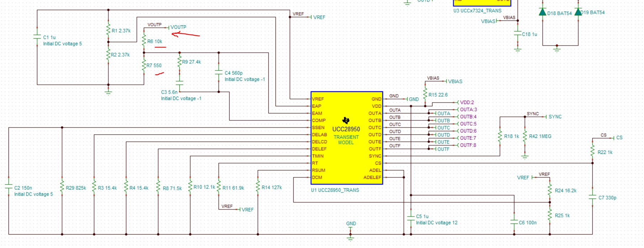This screenshot has height=248, width=644.
Task: Select the R3 15.4k resistor symbol
Action: [94, 187]
